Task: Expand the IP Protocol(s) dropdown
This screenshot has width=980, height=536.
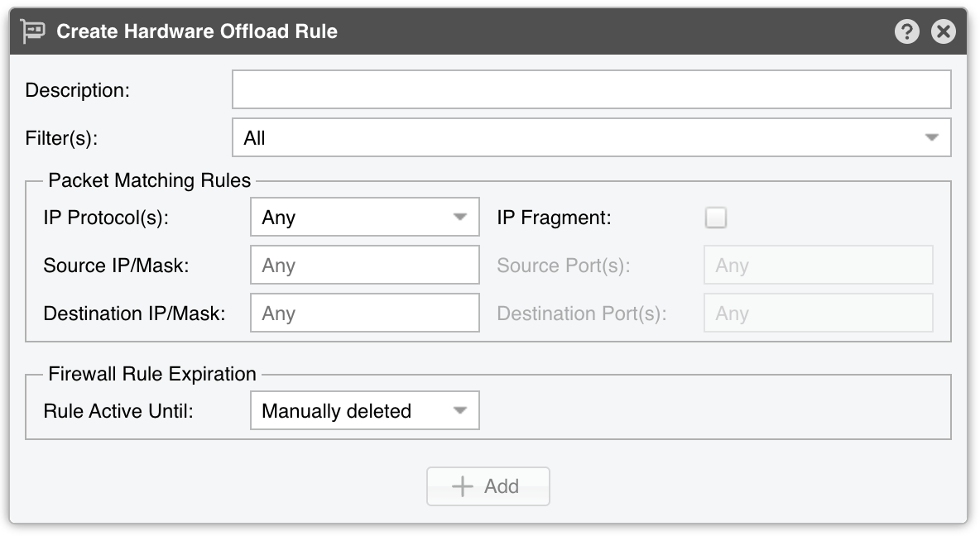Action: point(364,217)
